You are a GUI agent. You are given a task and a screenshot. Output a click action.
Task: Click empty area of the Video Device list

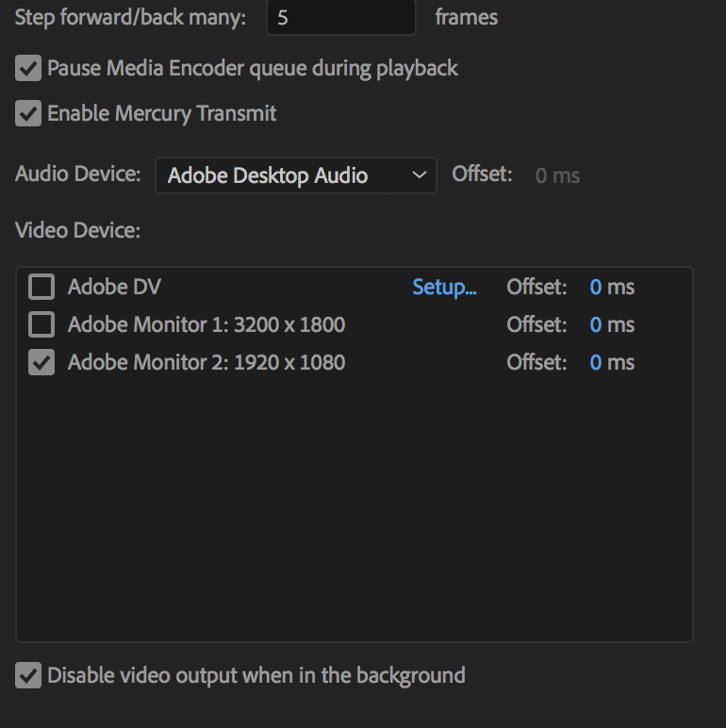point(355,511)
